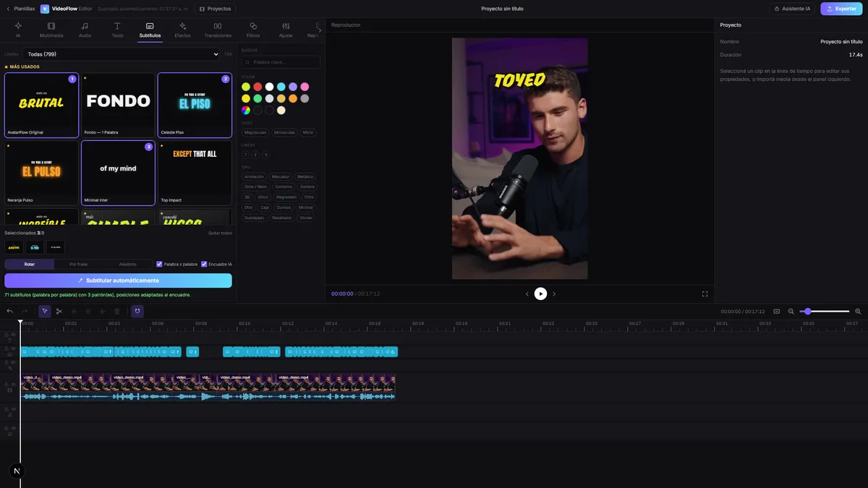Undo the last edit in timeline toolbar
This screenshot has width=868, height=488.
10,311
